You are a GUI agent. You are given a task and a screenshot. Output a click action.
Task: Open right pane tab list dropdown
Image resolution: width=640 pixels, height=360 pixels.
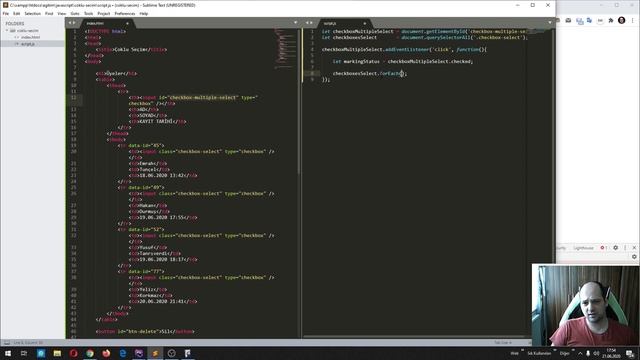point(550,23)
